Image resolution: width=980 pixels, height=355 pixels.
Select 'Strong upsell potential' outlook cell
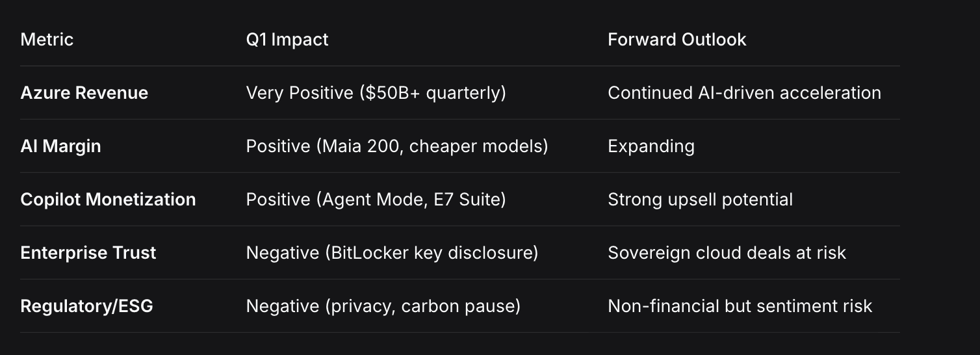(700, 200)
